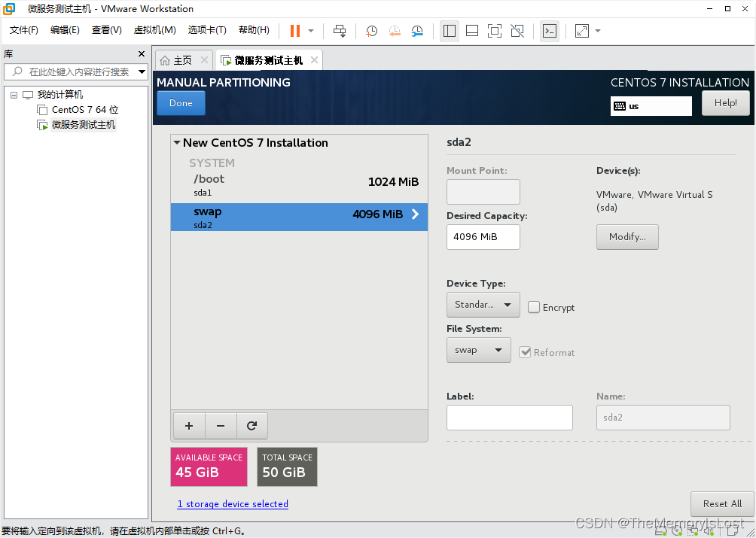Click the Desired Capacity field
The image size is (756, 538).
483,237
